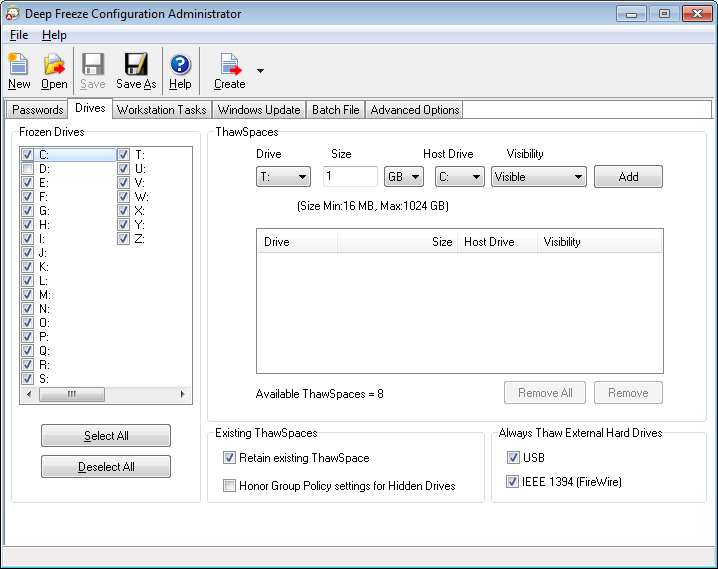This screenshot has width=718, height=569.
Task: Uncheck the USB always thaw option
Action: coord(512,457)
